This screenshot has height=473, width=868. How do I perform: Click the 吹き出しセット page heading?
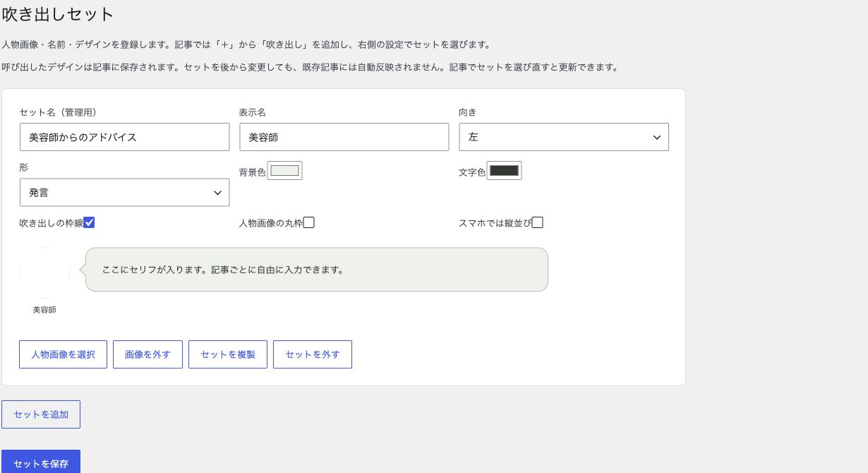tap(58, 13)
